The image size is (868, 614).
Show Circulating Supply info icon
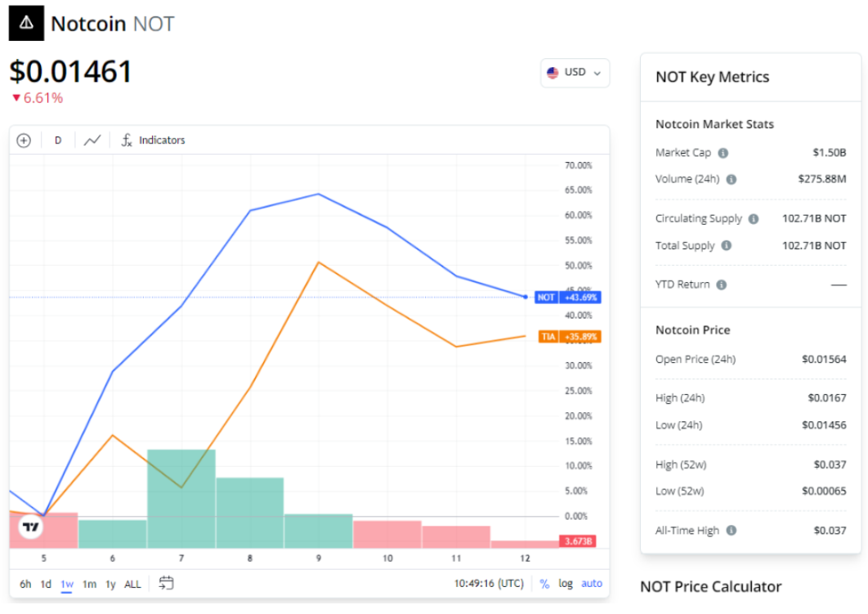click(754, 218)
